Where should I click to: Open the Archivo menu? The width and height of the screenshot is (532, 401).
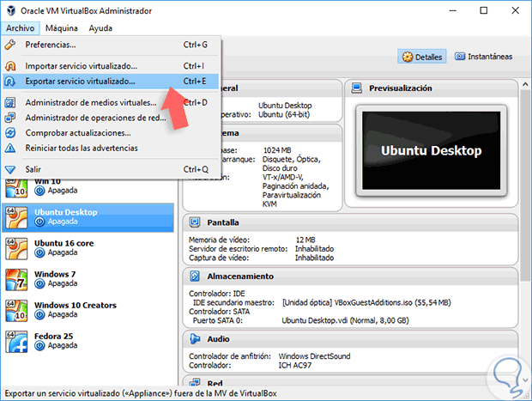pyautogui.click(x=20, y=28)
